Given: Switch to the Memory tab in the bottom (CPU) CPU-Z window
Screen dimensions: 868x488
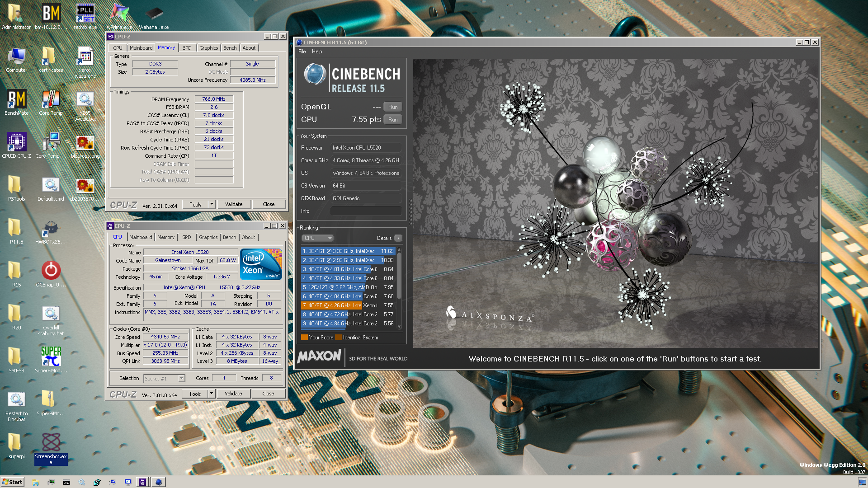Looking at the screenshot, I should (x=166, y=237).
